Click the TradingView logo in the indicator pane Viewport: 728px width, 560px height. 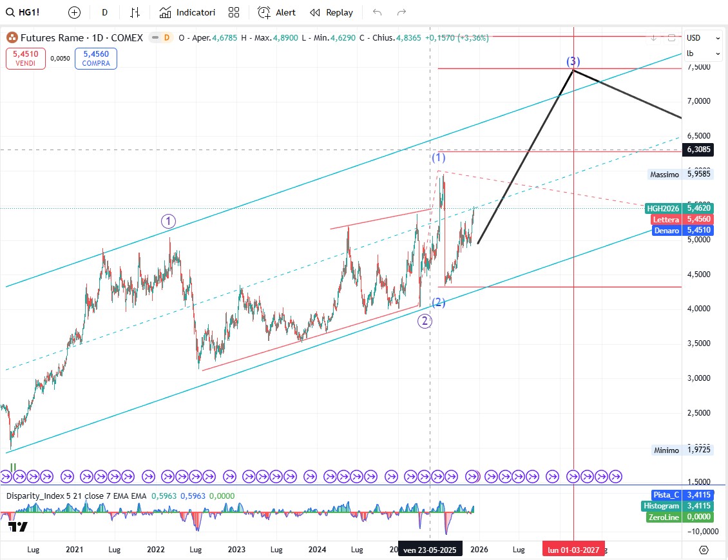(x=18, y=526)
